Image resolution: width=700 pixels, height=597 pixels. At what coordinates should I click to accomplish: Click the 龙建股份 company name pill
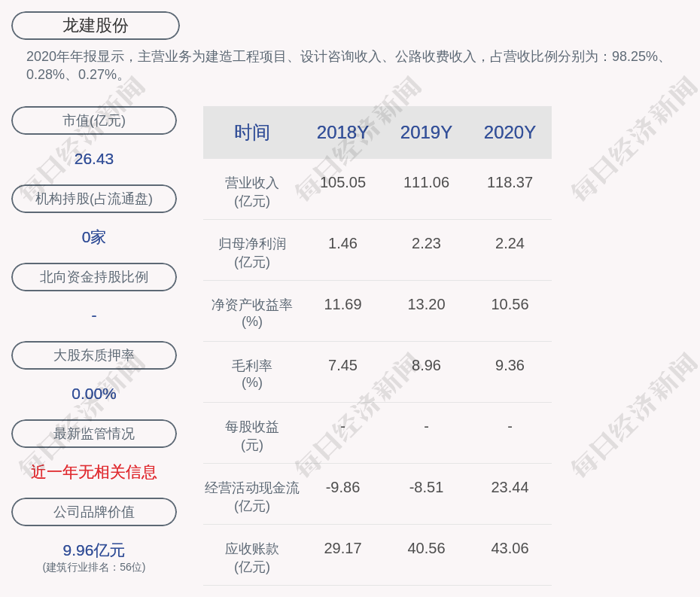click(95, 26)
